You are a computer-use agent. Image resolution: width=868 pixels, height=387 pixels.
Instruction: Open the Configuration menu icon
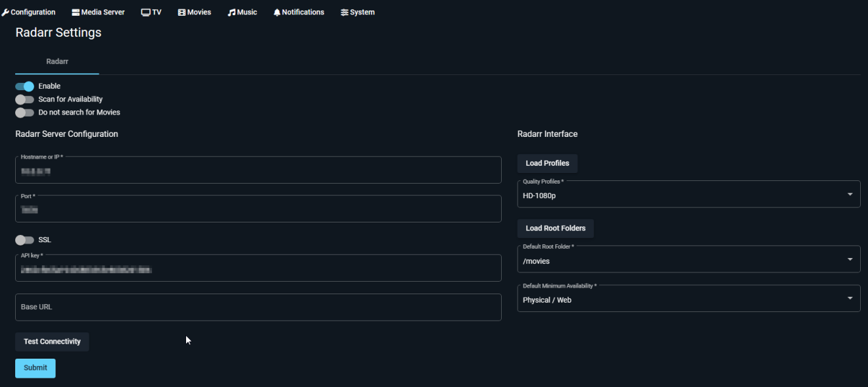(x=7, y=11)
